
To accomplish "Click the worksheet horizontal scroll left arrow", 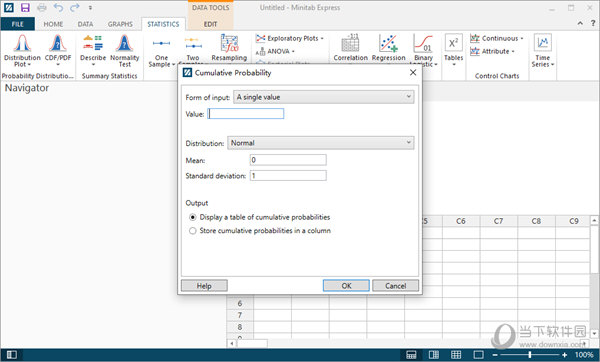I will tap(232, 343).
